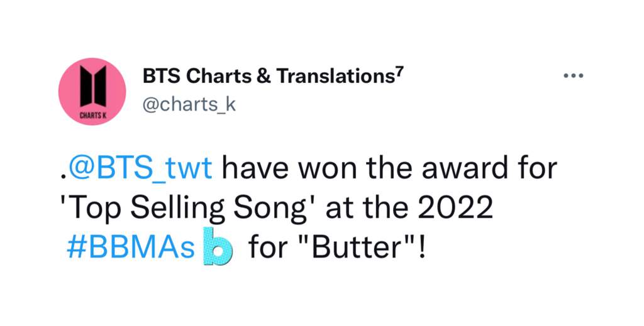Click the word "Butter" in the tweet
The width and height of the screenshot is (644, 326).
tap(357, 249)
